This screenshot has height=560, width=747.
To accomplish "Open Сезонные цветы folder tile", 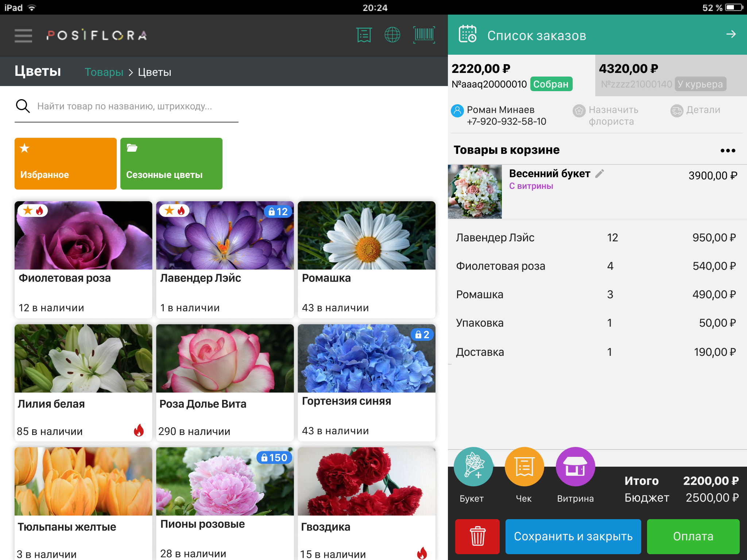I will (x=171, y=164).
